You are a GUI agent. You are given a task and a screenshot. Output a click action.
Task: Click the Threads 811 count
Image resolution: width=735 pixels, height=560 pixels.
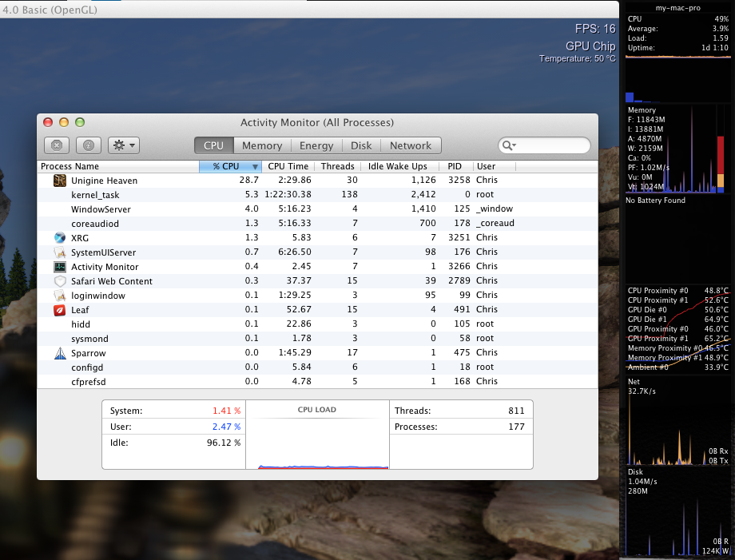point(516,411)
